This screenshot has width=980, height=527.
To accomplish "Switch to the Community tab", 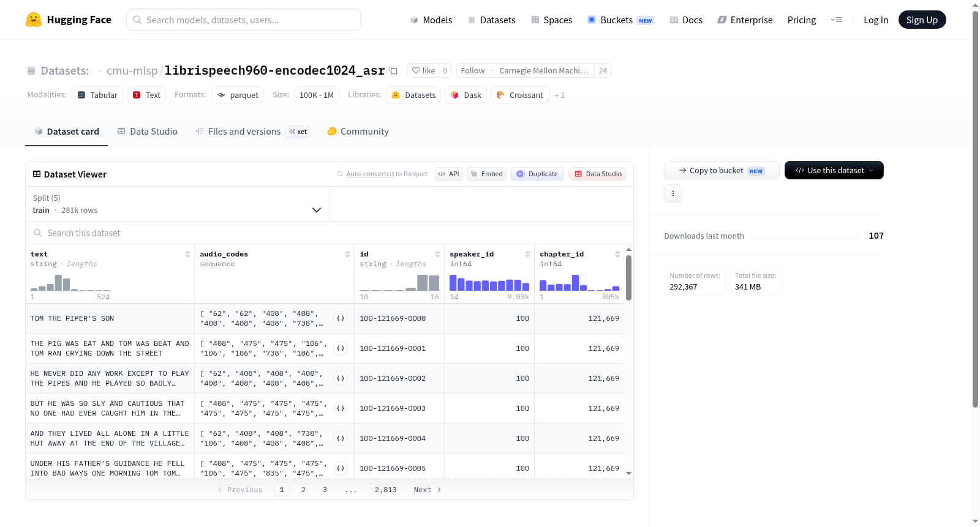I will point(358,131).
